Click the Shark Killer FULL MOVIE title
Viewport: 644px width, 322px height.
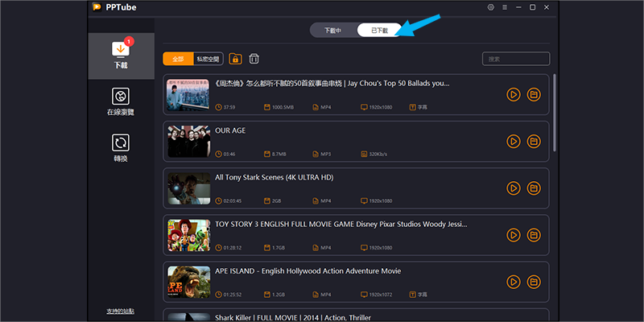point(293,318)
